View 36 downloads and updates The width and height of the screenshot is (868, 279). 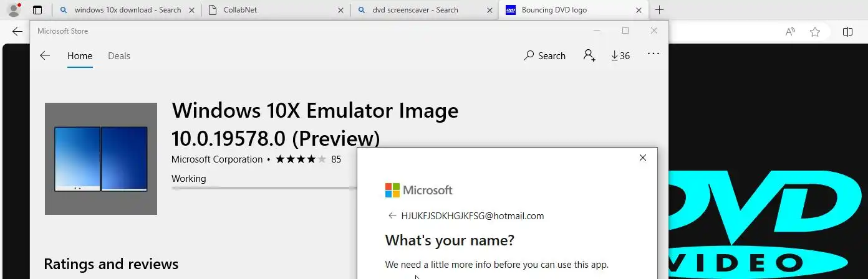(620, 55)
